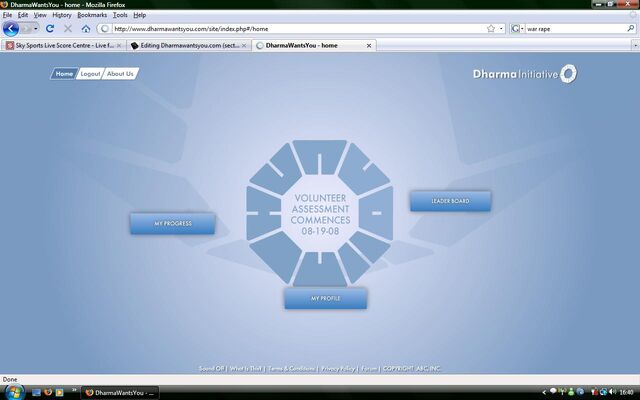
Task: Open the back/forward history dropdown arrow
Action: (36, 29)
